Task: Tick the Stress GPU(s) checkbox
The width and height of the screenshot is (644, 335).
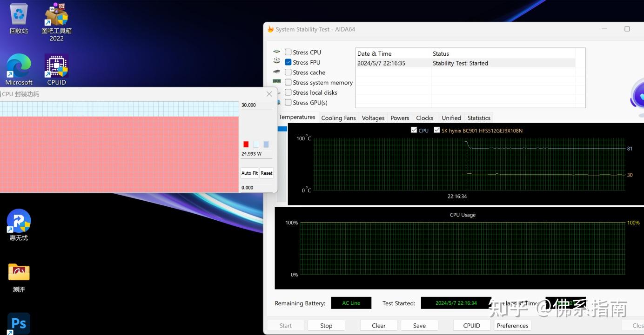Action: pyautogui.click(x=288, y=102)
